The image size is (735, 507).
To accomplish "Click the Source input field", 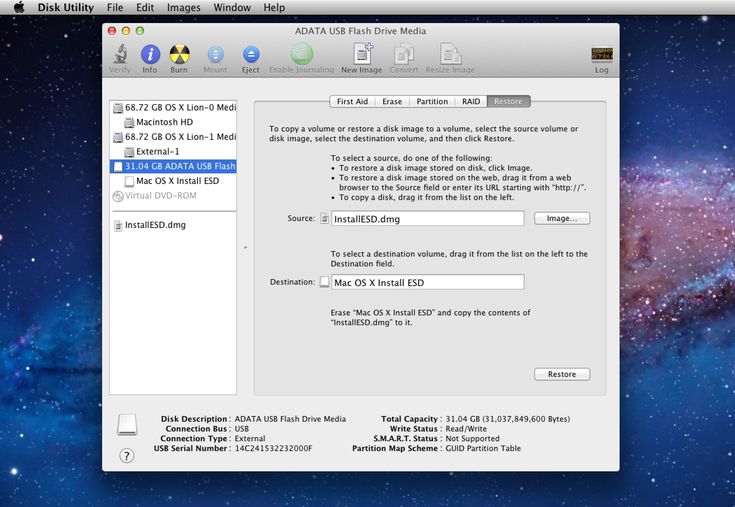I will pyautogui.click(x=428, y=218).
